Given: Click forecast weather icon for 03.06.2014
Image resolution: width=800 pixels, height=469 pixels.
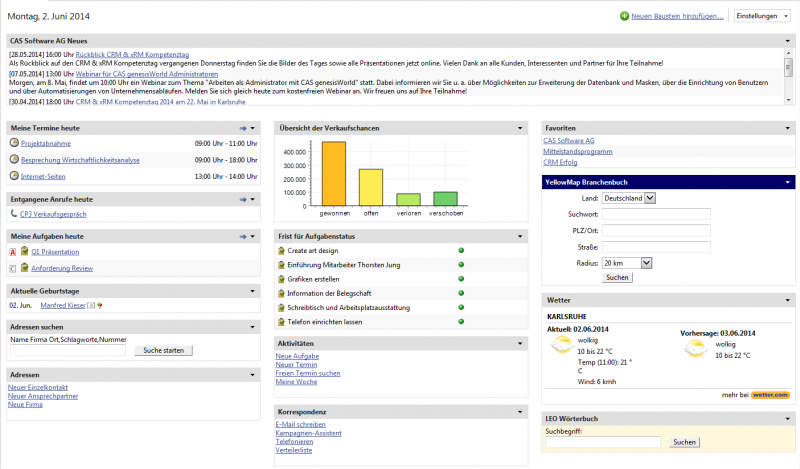Looking at the screenshot, I should point(695,349).
